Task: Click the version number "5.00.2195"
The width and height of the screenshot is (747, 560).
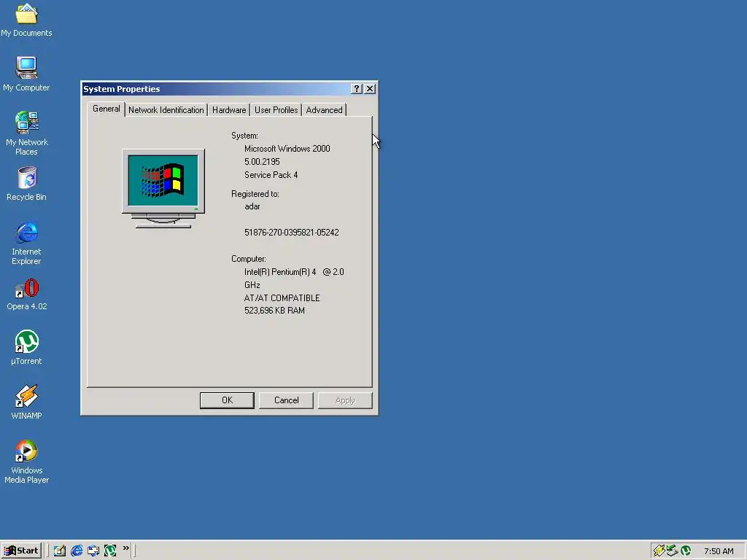Action: [262, 162]
